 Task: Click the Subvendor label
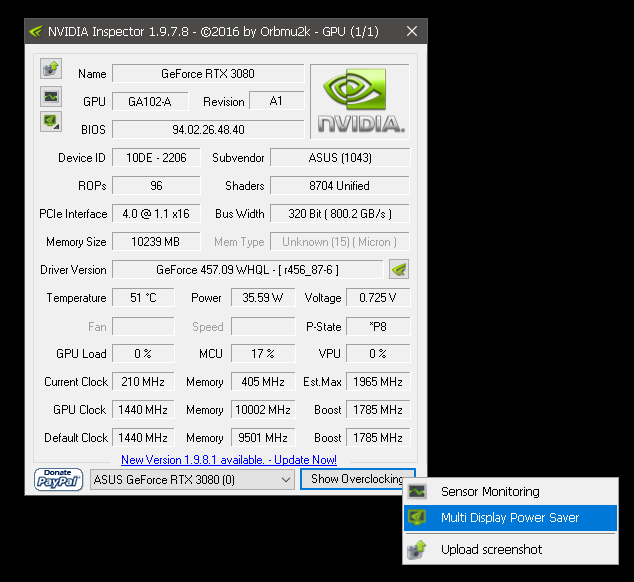pos(238,158)
